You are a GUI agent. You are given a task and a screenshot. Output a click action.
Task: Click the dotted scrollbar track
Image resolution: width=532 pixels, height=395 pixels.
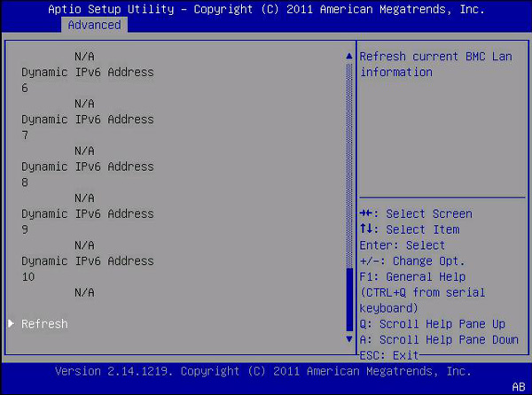(349, 166)
